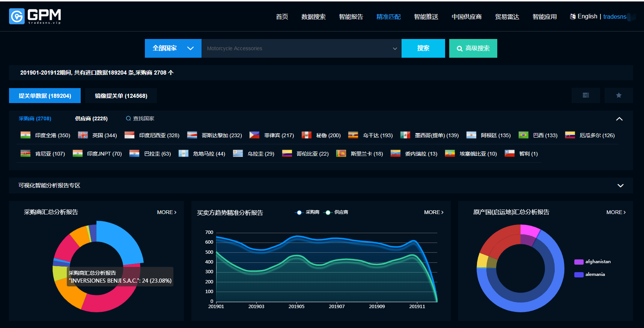Viewport: 644px width, 328px height.
Task: Select the Ethiopia flag 埃塞俄比亚 (10)
Action: (x=450, y=153)
